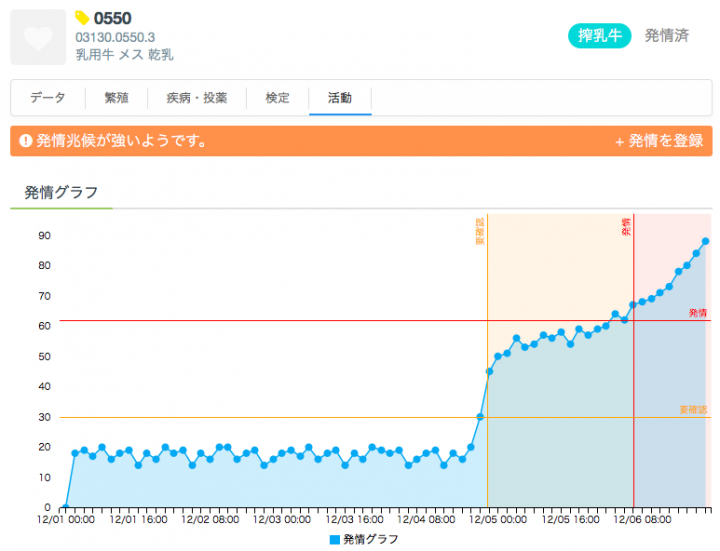
Task: Click the last data point at graph peak
Action: pyautogui.click(x=705, y=241)
